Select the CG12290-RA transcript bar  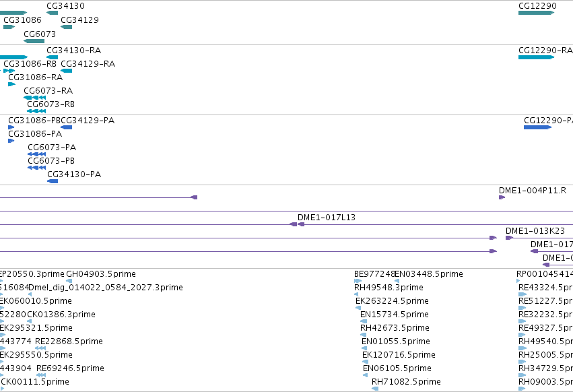[x=536, y=57]
